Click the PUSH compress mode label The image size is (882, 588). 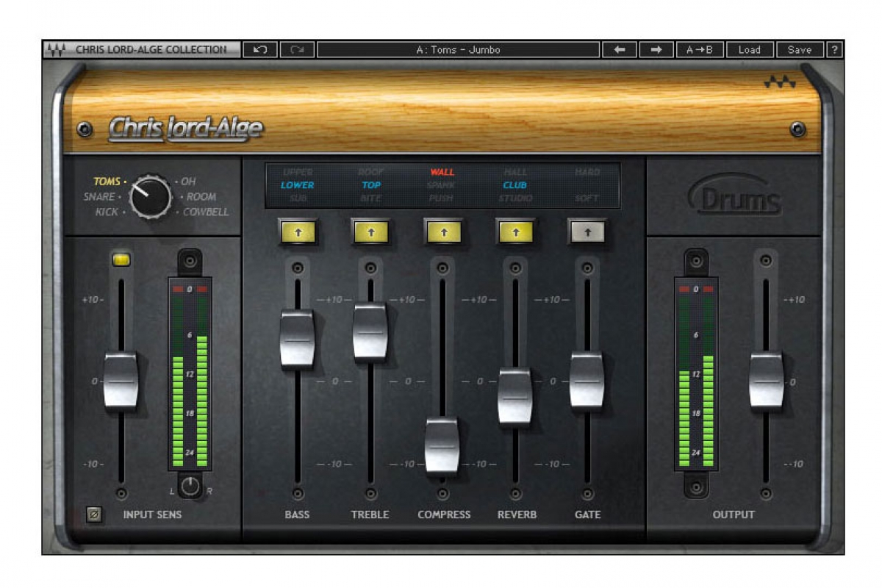(442, 198)
